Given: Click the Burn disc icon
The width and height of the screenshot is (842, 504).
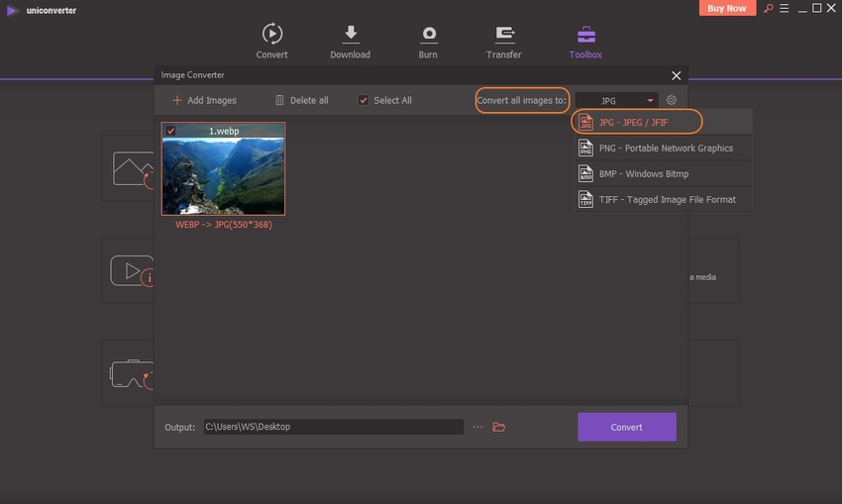Looking at the screenshot, I should [x=428, y=35].
